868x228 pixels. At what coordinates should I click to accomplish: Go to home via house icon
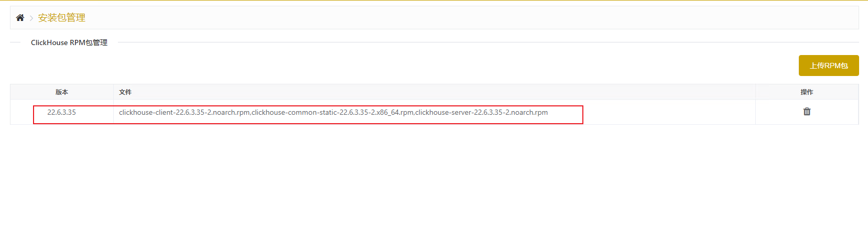tap(20, 18)
